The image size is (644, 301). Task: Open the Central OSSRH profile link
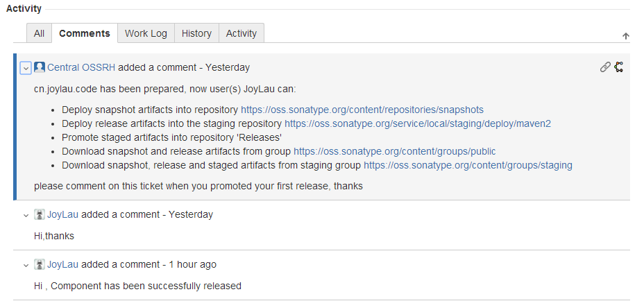[81, 67]
